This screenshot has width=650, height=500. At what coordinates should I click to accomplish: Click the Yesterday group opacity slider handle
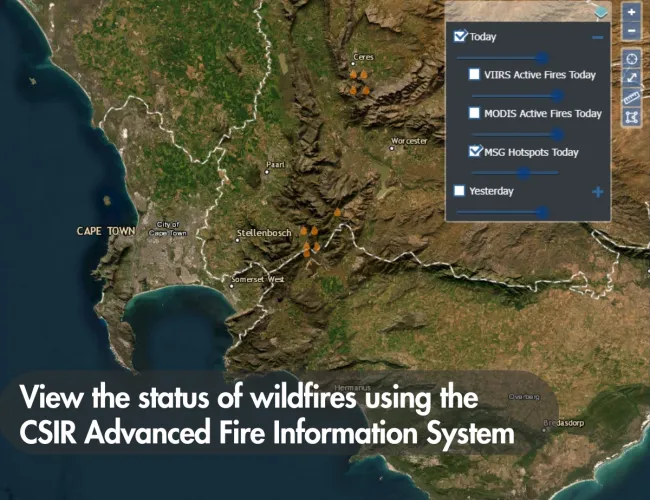pyautogui.click(x=542, y=213)
